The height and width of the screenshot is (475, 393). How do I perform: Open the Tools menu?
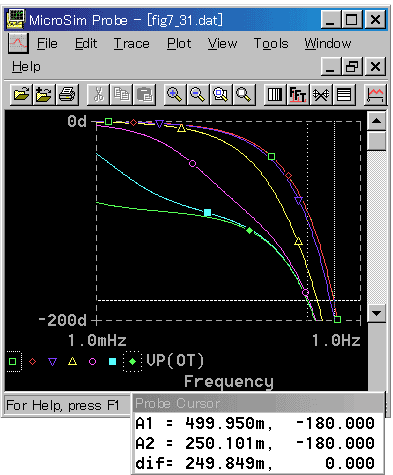pos(271,44)
